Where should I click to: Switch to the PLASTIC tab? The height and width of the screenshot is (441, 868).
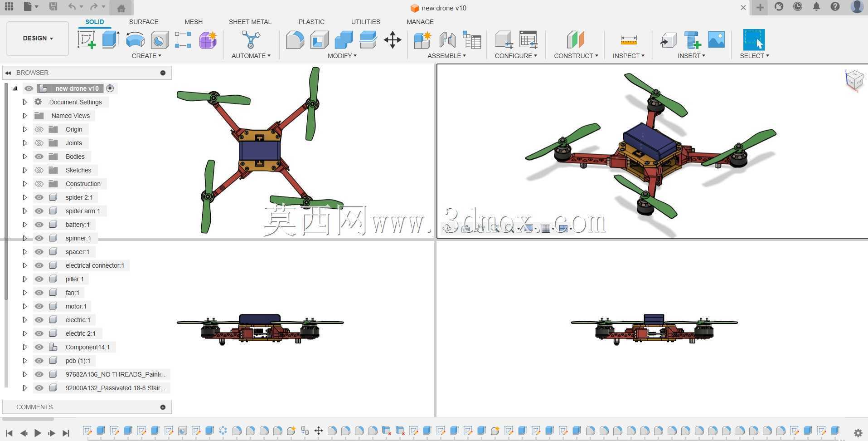coord(311,22)
